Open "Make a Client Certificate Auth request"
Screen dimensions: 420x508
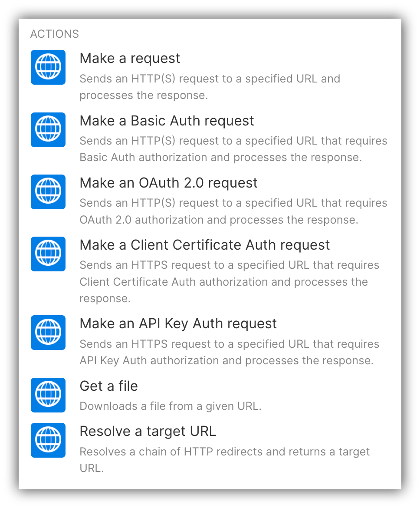(x=204, y=244)
